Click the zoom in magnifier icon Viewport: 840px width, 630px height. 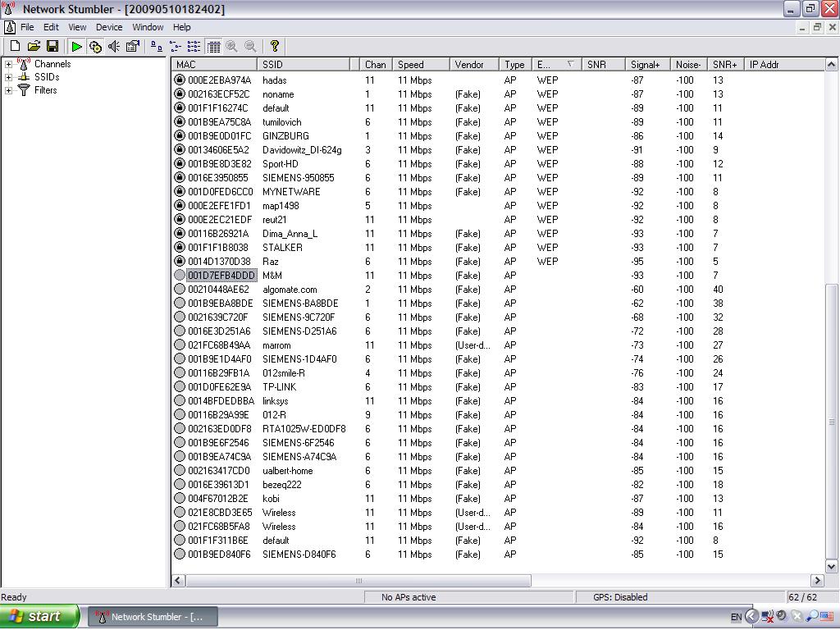coord(231,47)
